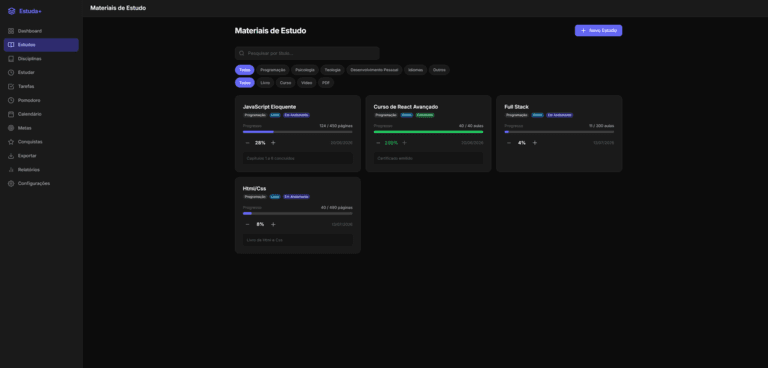The image size is (768, 368).
Task: Launch the Pomodoro timer page
Action: tap(41, 100)
